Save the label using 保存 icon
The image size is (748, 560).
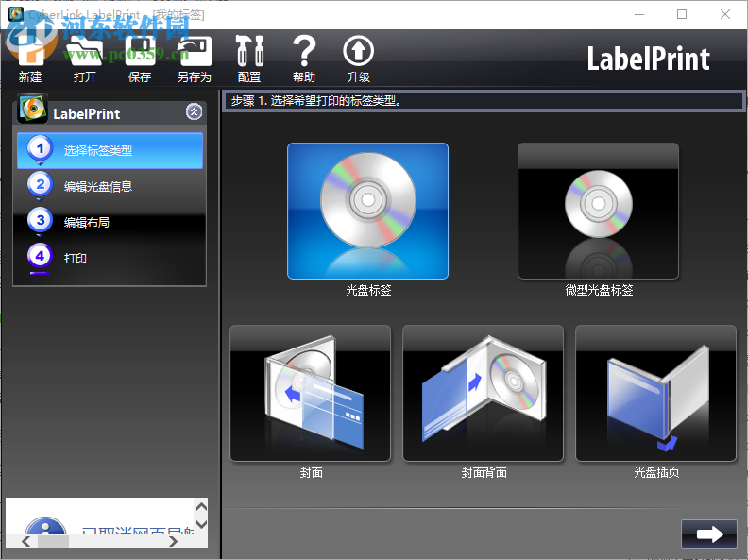click(140, 58)
